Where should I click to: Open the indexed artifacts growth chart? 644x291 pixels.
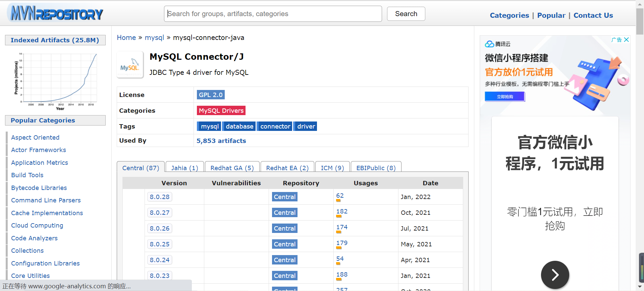(x=56, y=82)
